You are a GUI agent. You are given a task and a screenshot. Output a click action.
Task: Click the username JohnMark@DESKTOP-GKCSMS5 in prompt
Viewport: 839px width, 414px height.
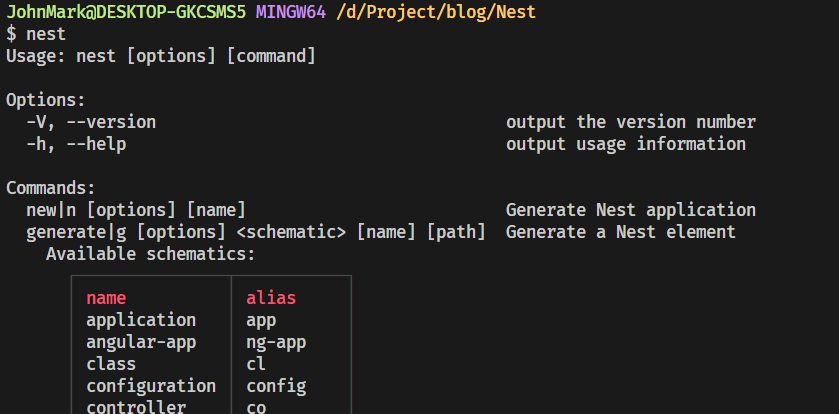click(x=126, y=12)
